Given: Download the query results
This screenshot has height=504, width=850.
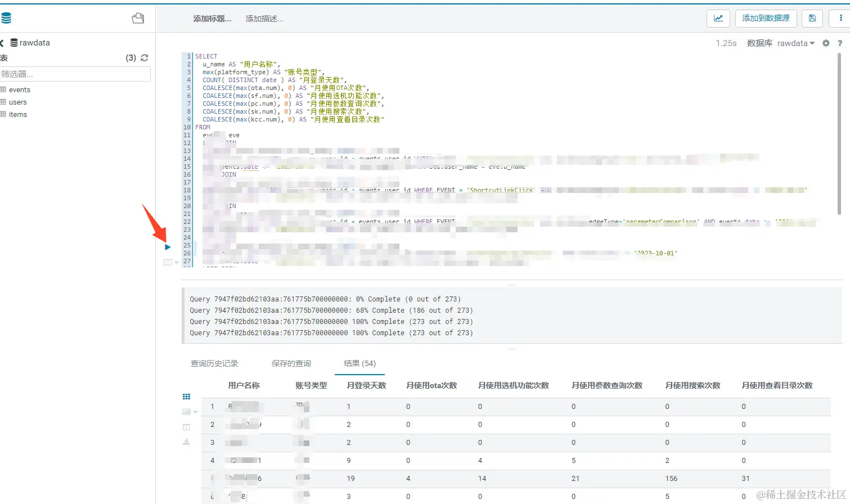Looking at the screenshot, I should [x=187, y=442].
